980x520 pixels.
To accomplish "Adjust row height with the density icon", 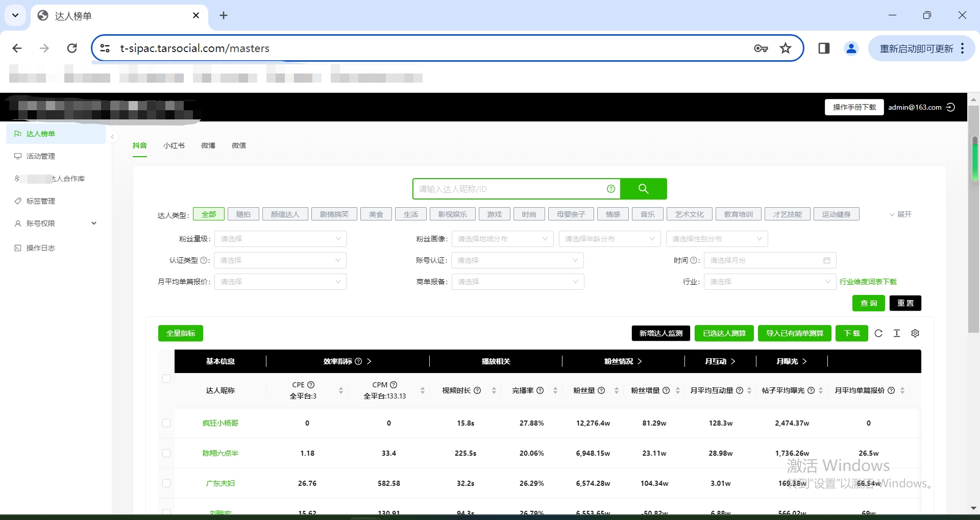I will pyautogui.click(x=897, y=333).
